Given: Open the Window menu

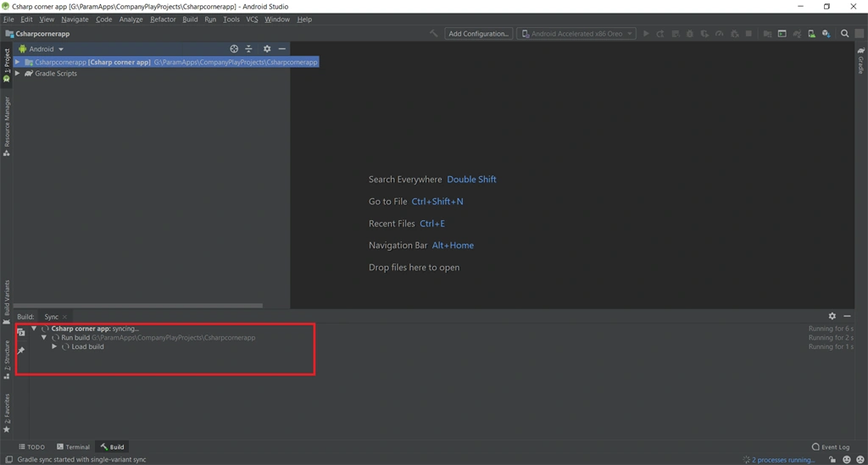Looking at the screenshot, I should point(277,19).
